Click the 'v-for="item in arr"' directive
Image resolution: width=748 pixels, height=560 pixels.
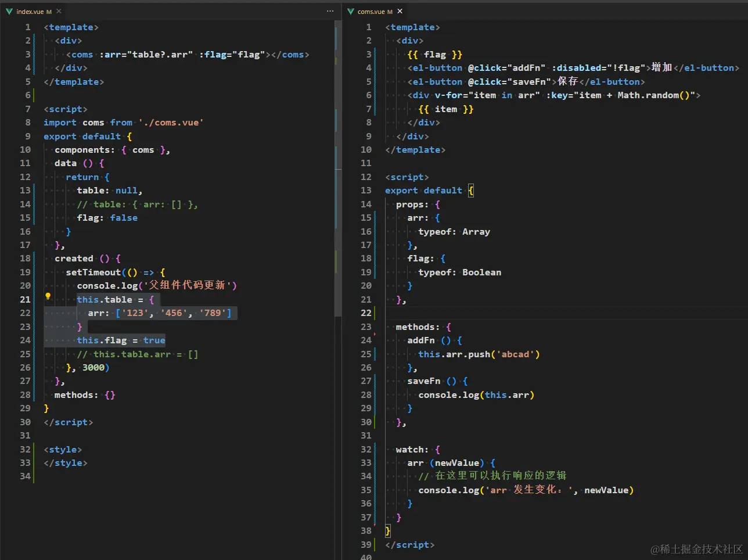click(487, 95)
